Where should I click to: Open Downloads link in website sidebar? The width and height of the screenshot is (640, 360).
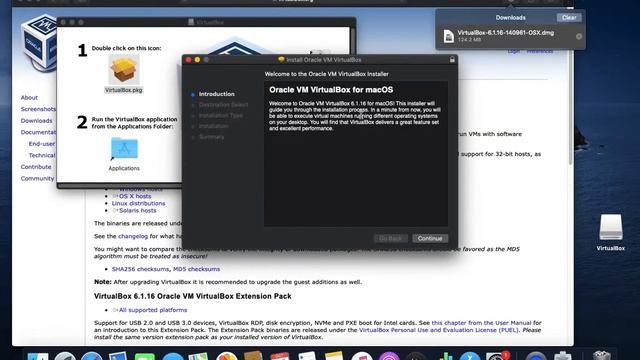36,121
